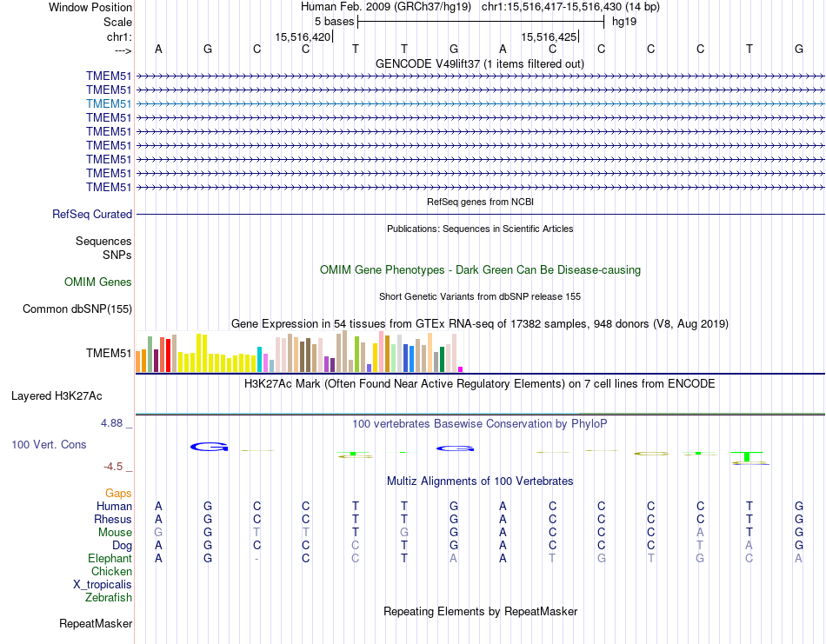Image resolution: width=826 pixels, height=644 pixels.
Task: Open Repeating Elements by RepeatMasker title
Action: [x=480, y=611]
